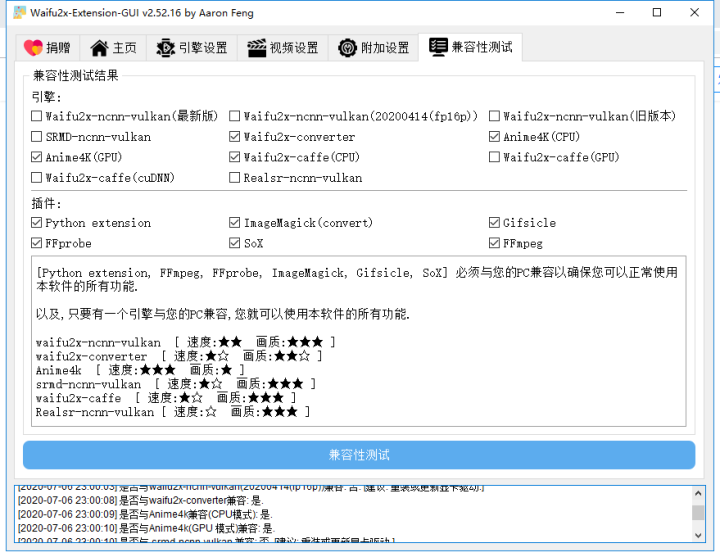Click the 兼容性测试结果 group title
This screenshot has width=720, height=557.
[x=76, y=76]
